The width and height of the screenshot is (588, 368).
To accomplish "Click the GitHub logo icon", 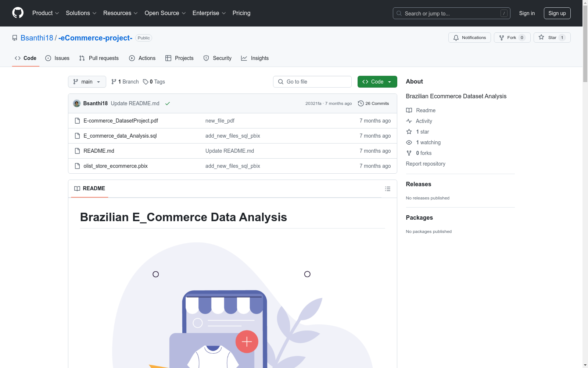I will click(18, 13).
